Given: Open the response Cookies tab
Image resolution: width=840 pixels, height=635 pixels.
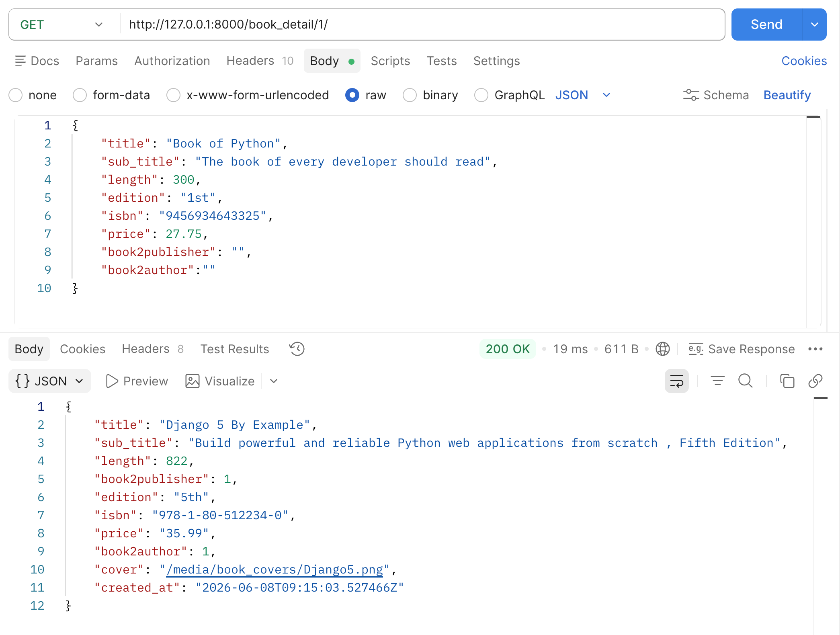Looking at the screenshot, I should click(82, 349).
